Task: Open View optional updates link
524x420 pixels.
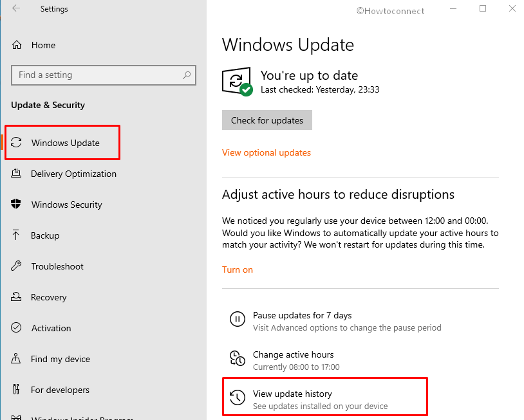Action: (x=267, y=153)
